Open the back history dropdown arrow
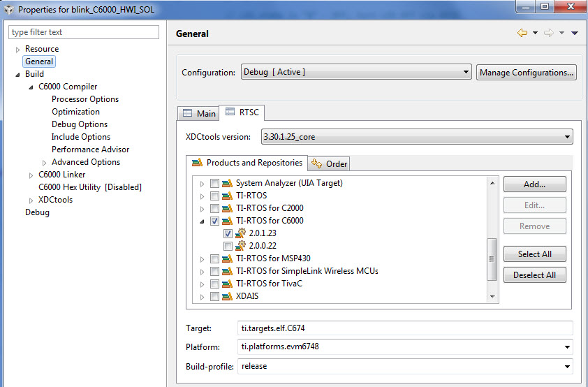The image size is (588, 387). click(535, 33)
